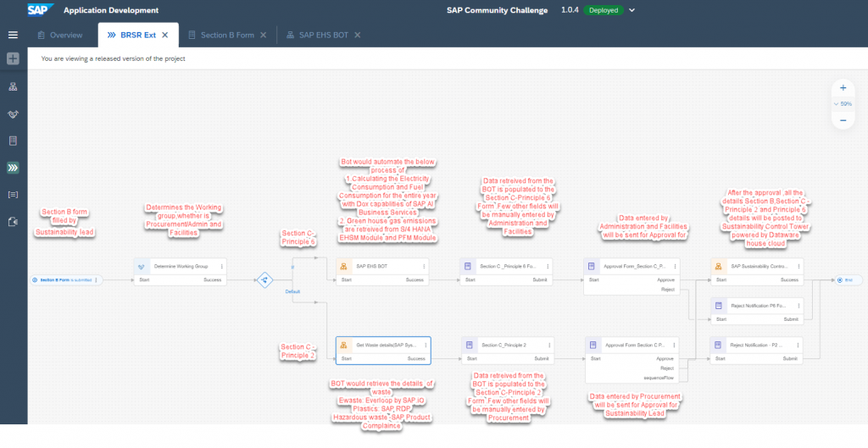Image resolution: width=868 pixels, height=448 pixels.
Task: Open Approval Form_Section C_P three-dot menu
Action: tap(675, 266)
